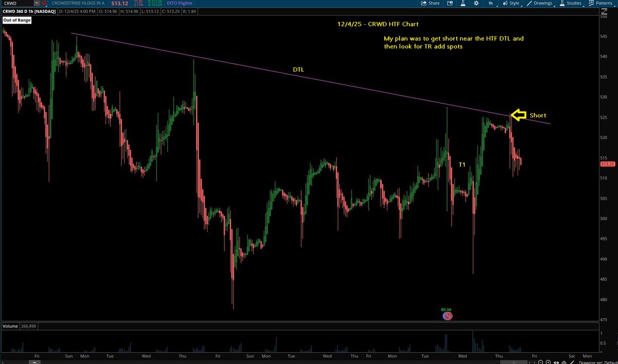This screenshot has width=618, height=364.
Task: Click the yellow Short text annotation
Action: tap(538, 116)
